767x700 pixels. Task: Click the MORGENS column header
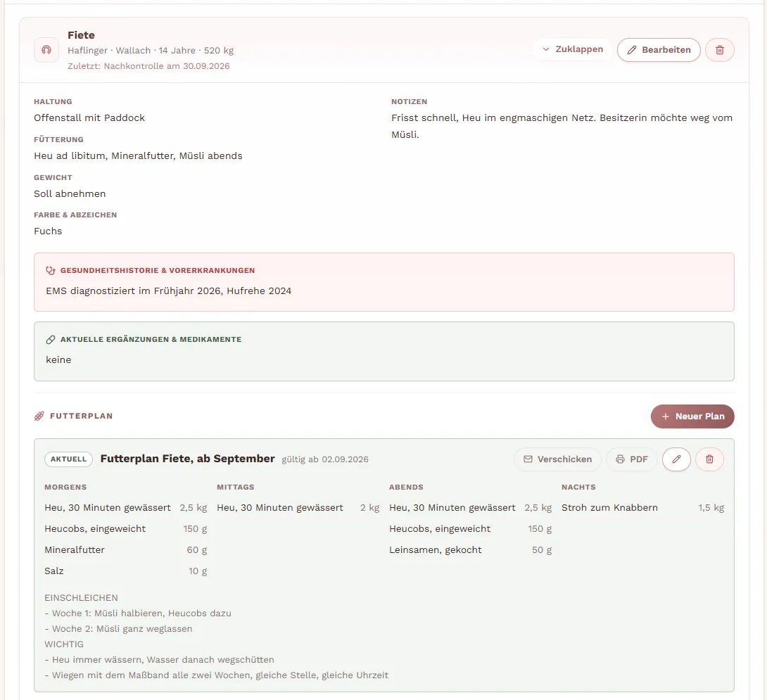click(x=65, y=488)
